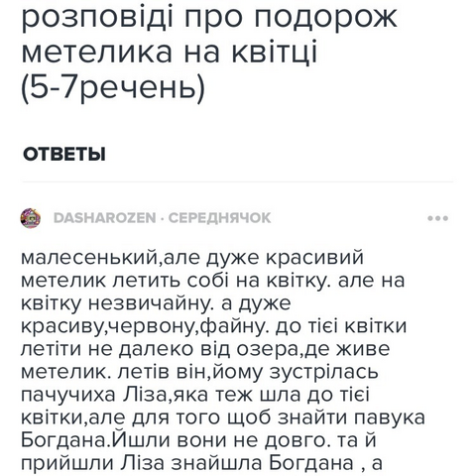Screen dimensions: 476x476
Task: Tap the question line 'метелика на квітці'
Action: [x=170, y=53]
